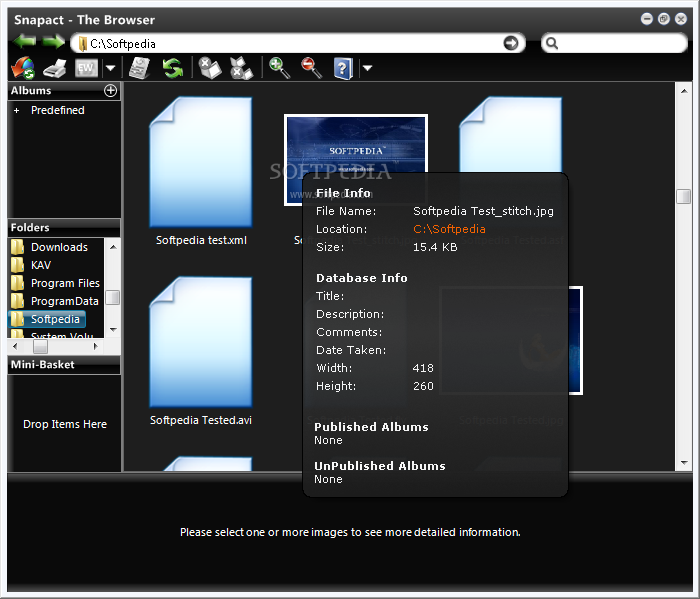Click the Mini-Basket panel header
Screen dimensions: 700x599
pos(64,365)
